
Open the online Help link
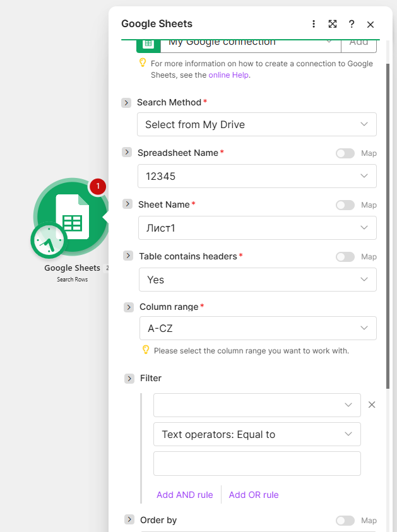(x=228, y=75)
